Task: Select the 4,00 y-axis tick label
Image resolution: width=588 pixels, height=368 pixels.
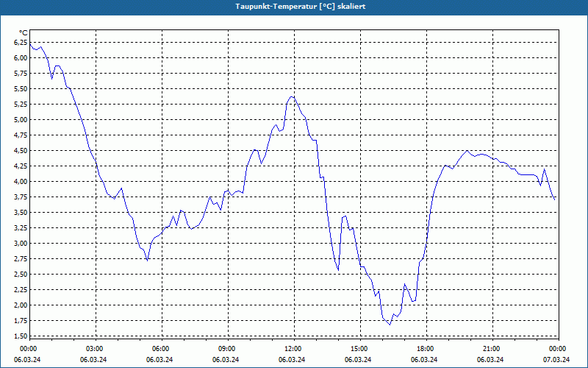Action: [x=21, y=181]
